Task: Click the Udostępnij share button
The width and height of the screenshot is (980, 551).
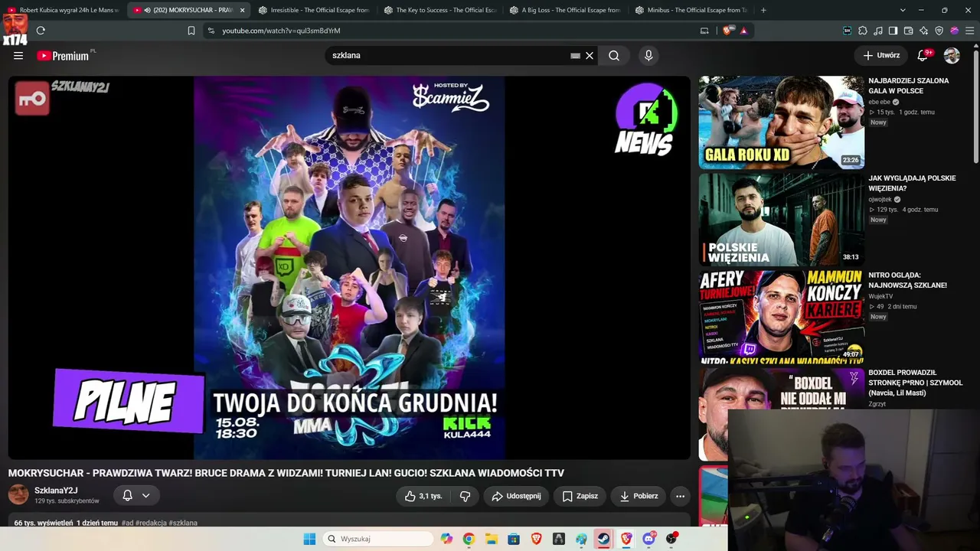Action: [516, 496]
